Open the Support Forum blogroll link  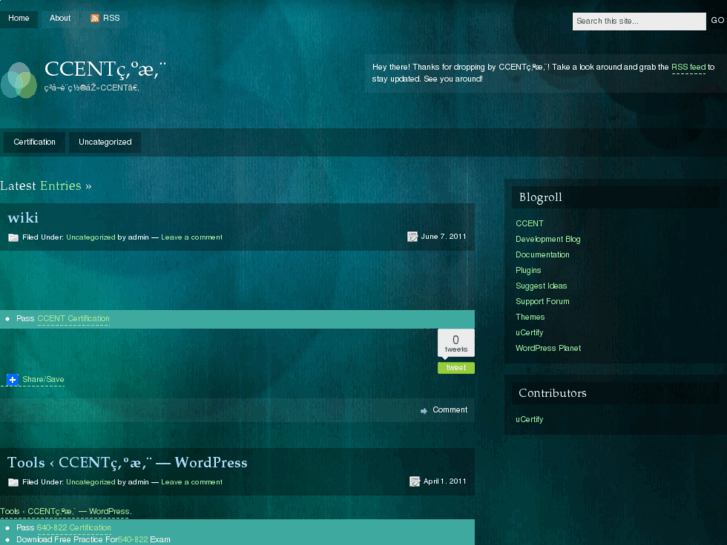coord(542,301)
